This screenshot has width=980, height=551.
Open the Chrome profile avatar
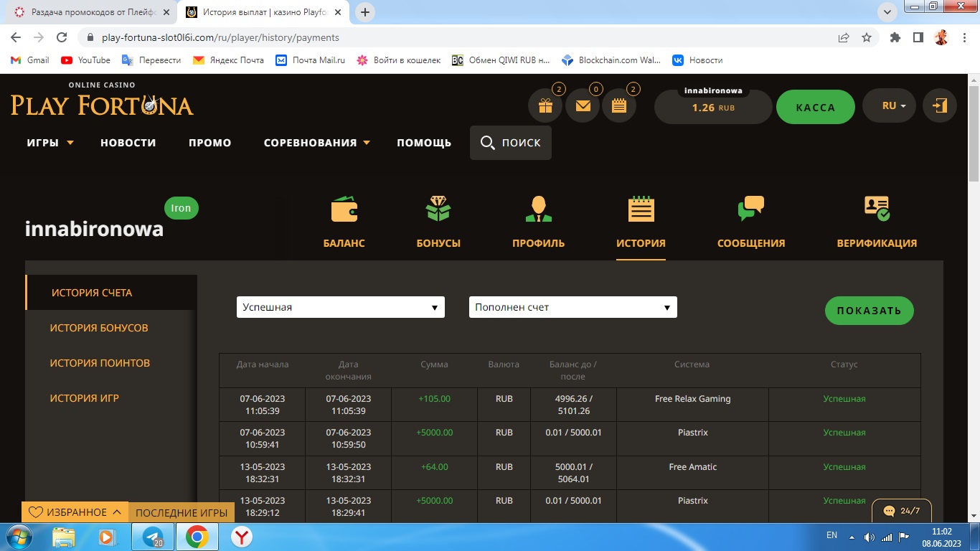[941, 37]
